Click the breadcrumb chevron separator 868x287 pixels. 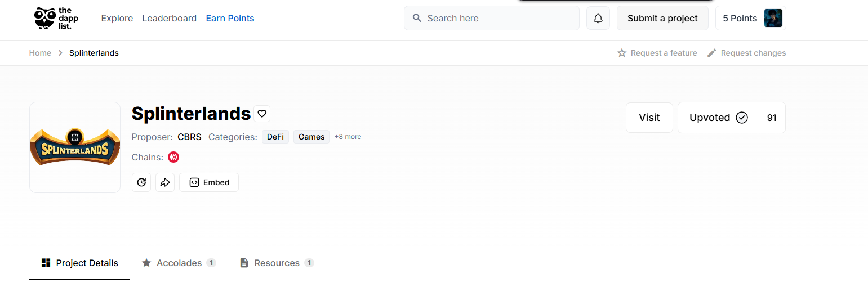[60, 53]
